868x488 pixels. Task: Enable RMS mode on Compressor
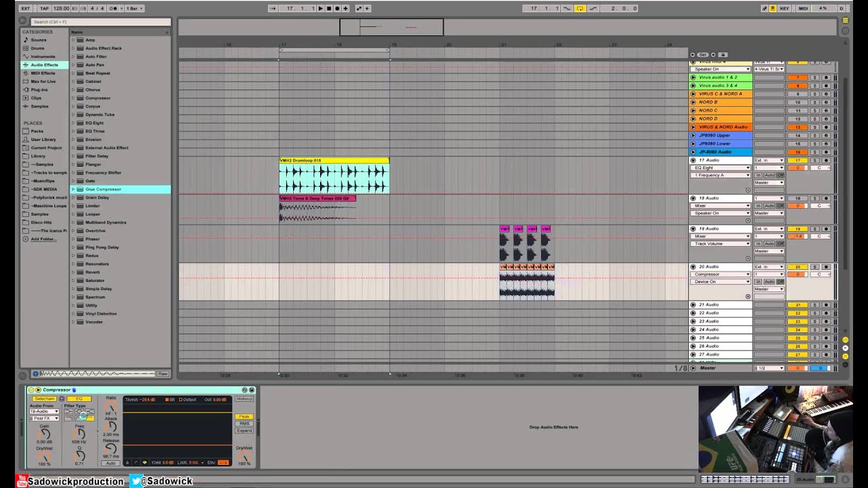244,424
